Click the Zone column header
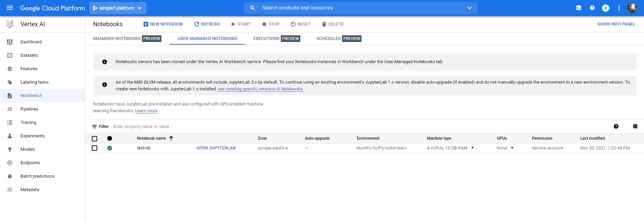The height and width of the screenshot is (222, 644). coord(262,138)
